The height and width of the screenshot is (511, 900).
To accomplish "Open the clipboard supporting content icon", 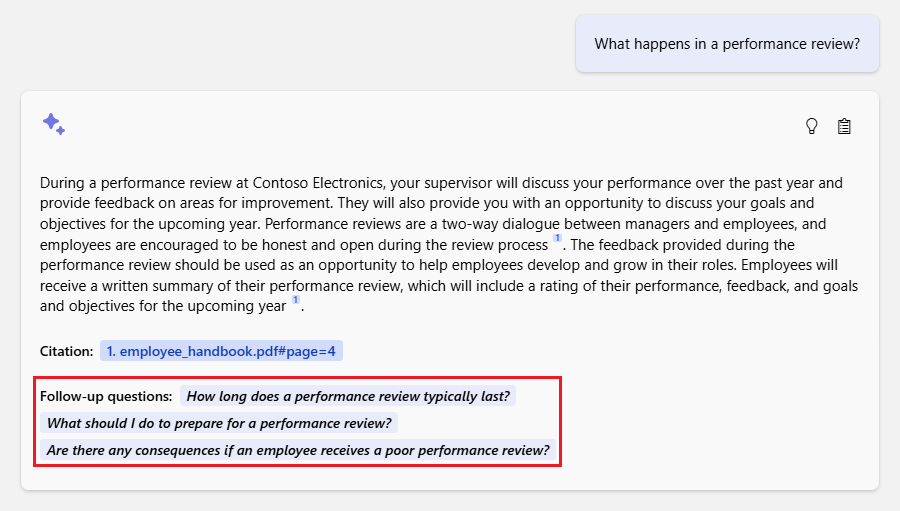I will 844,126.
